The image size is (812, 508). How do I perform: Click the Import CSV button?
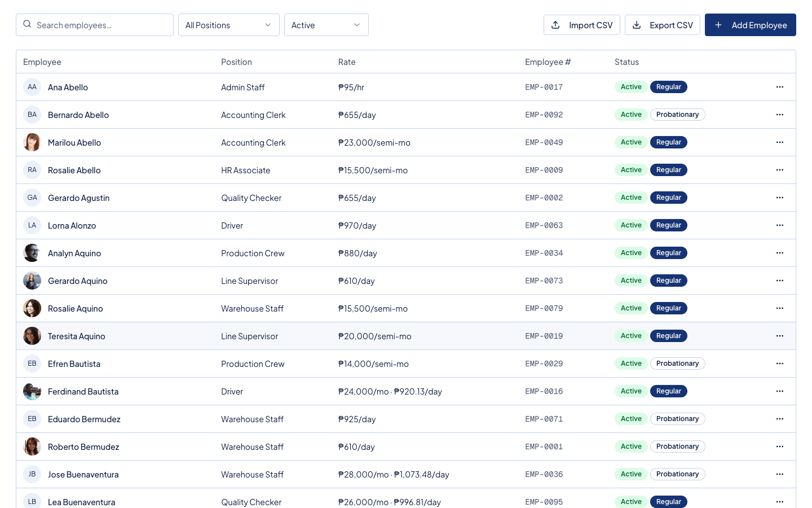point(582,25)
